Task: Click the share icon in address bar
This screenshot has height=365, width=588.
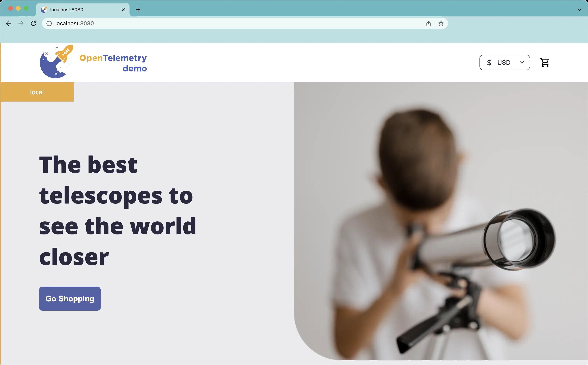Action: click(x=428, y=23)
